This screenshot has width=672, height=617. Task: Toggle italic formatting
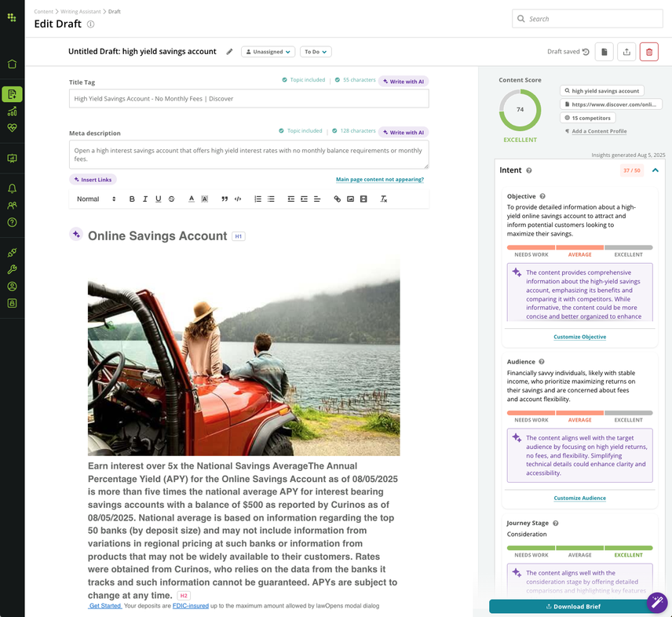[145, 199]
